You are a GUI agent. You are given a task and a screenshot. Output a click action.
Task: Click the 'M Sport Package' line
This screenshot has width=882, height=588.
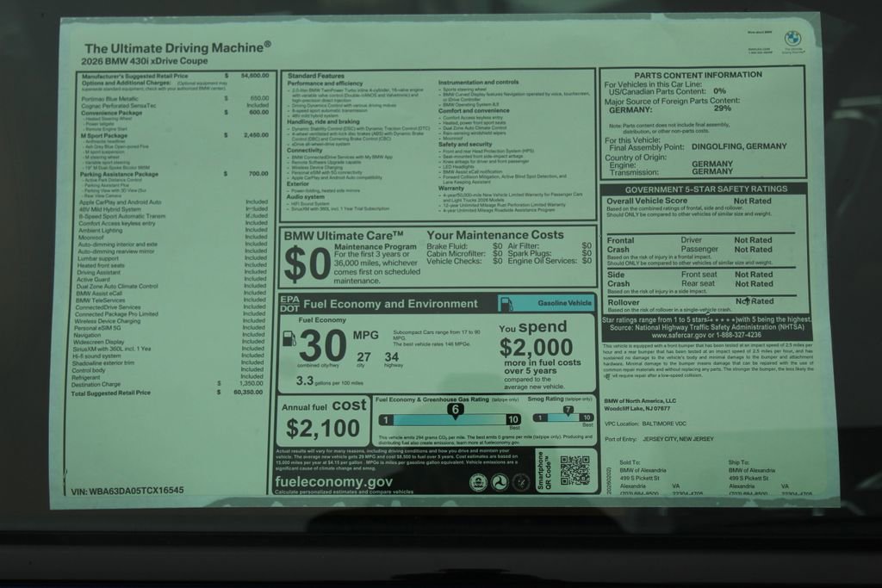coord(174,135)
